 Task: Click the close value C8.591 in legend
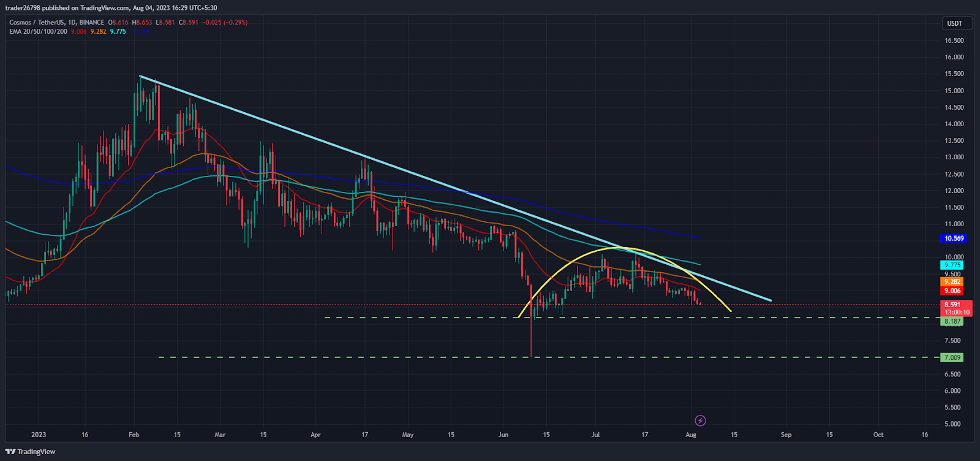(190, 22)
